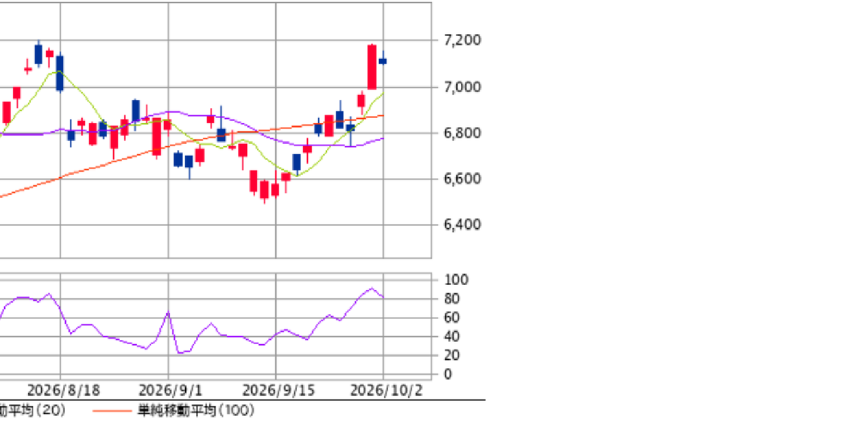
Task: Click the orange line swatch beside 単純移動平均(100)
Action: (x=113, y=411)
